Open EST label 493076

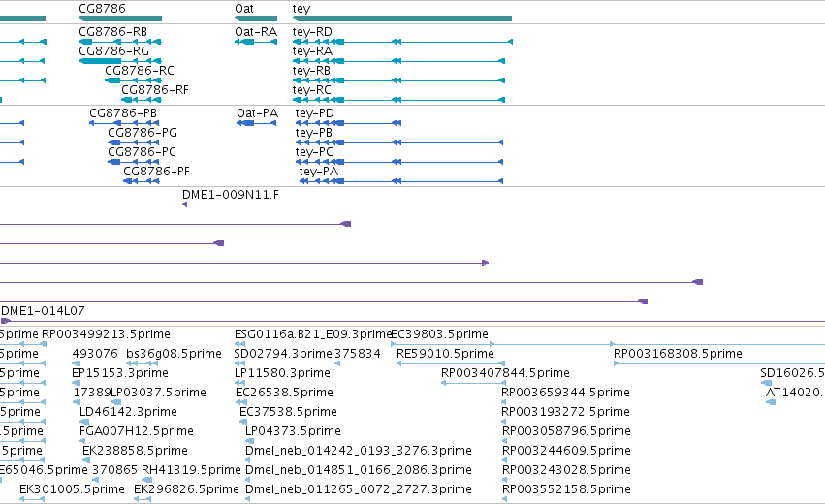(x=95, y=354)
